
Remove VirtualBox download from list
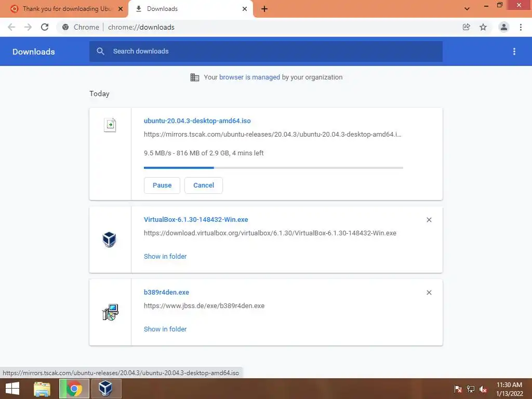pyautogui.click(x=429, y=220)
